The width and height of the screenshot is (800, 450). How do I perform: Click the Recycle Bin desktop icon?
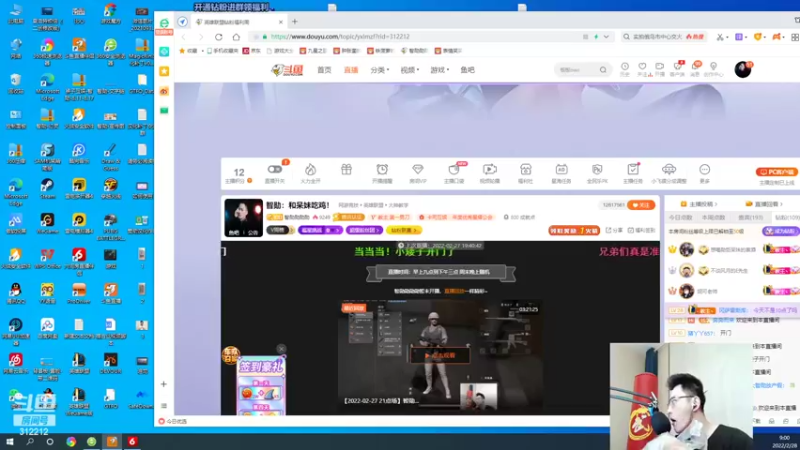click(15, 83)
